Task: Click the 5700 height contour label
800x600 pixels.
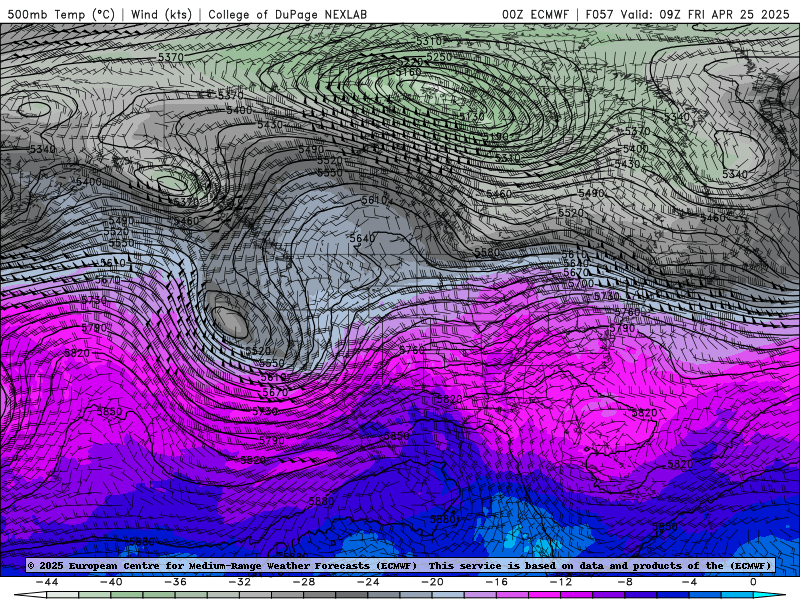Action: pos(581,283)
